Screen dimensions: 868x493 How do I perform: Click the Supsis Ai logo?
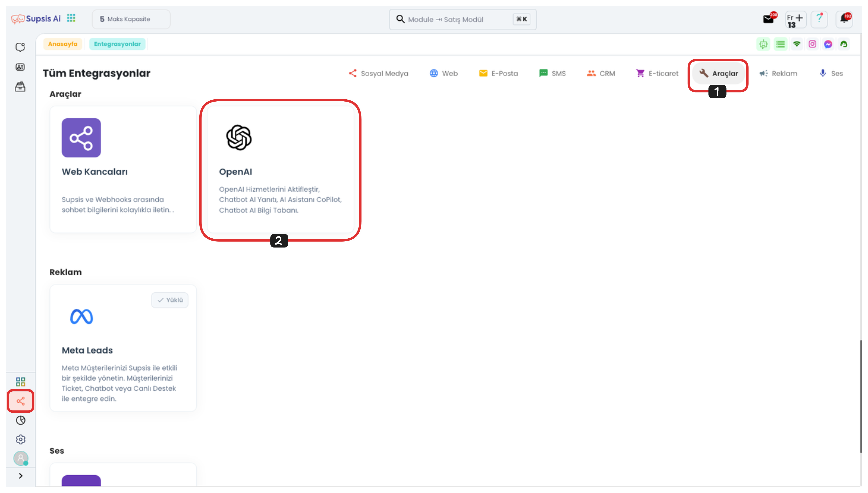click(x=36, y=19)
